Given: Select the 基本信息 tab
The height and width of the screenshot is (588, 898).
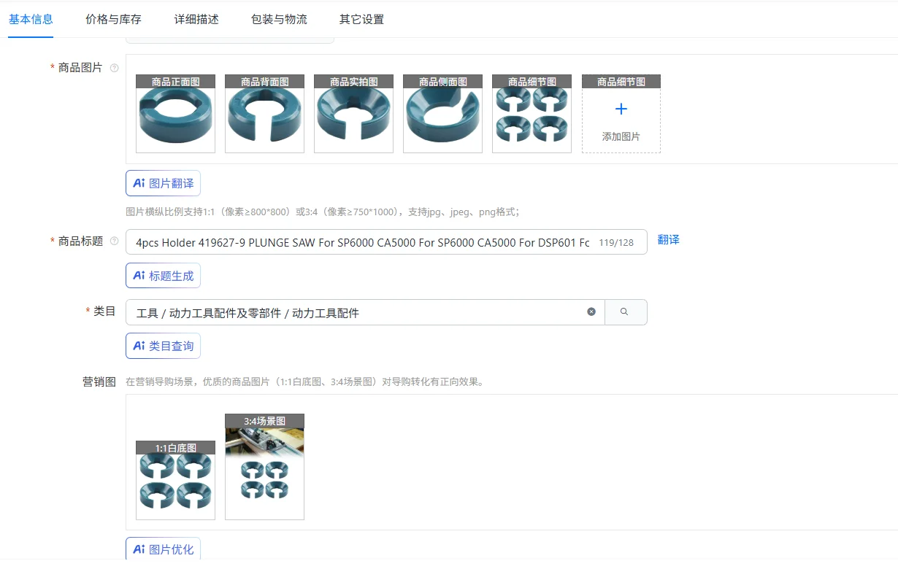Looking at the screenshot, I should (x=31, y=20).
